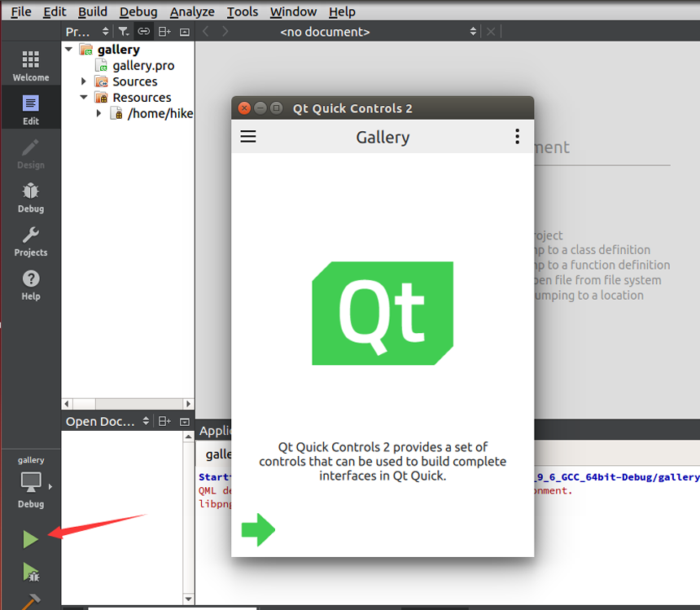Click project tree right scroll arrow
The height and width of the screenshot is (610, 700).
click(x=188, y=404)
